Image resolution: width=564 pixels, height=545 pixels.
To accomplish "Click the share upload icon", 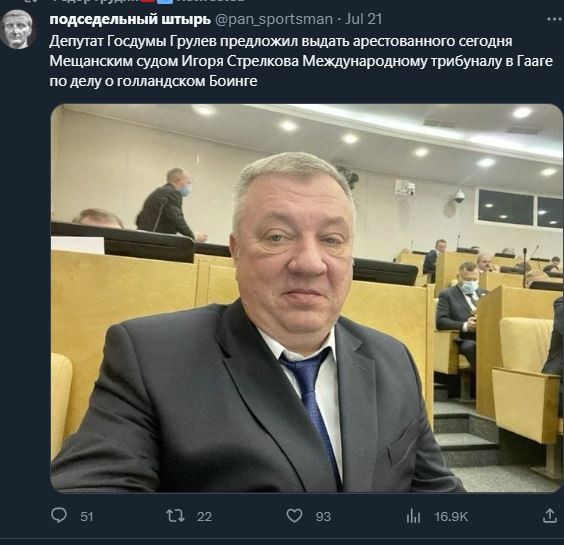I will click(x=549, y=516).
